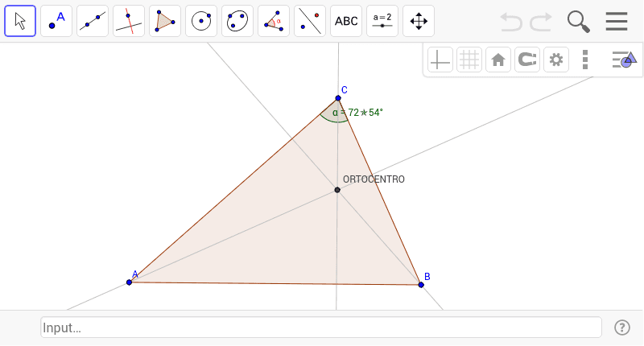Choose the ABC Text tool
The width and height of the screenshot is (644, 346).
point(346,21)
